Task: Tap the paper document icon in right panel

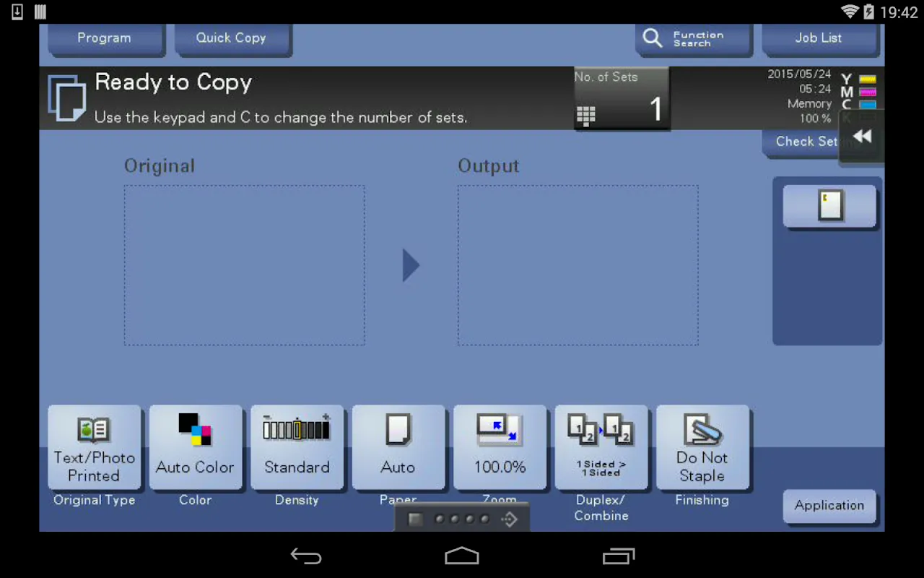Action: pyautogui.click(x=829, y=206)
